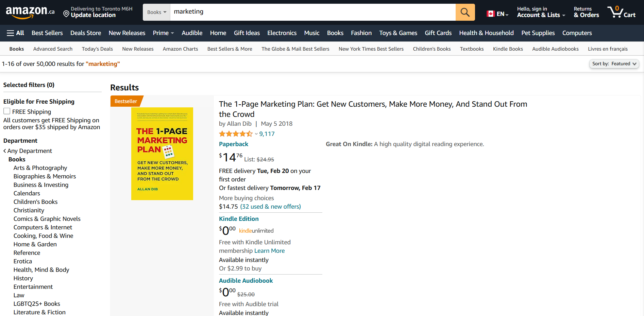Open the Sort by Featured dropdown
Viewport: 644px width, 316px height.
[614, 64]
